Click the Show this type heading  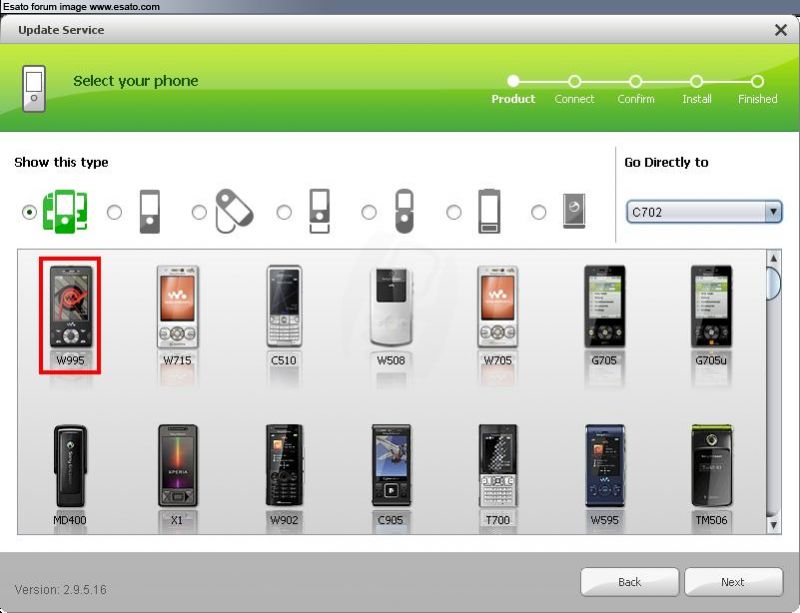61,162
